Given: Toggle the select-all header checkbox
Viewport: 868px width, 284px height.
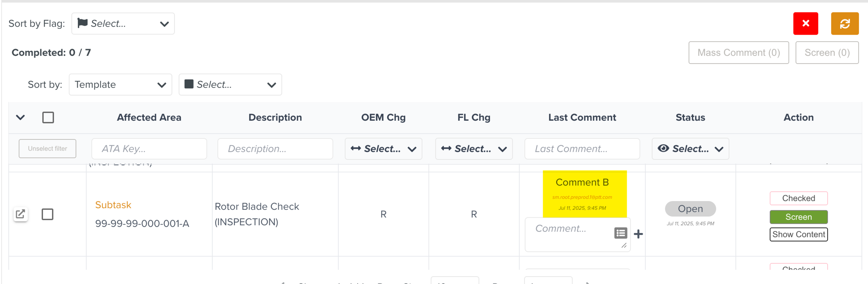Looking at the screenshot, I should tap(48, 118).
